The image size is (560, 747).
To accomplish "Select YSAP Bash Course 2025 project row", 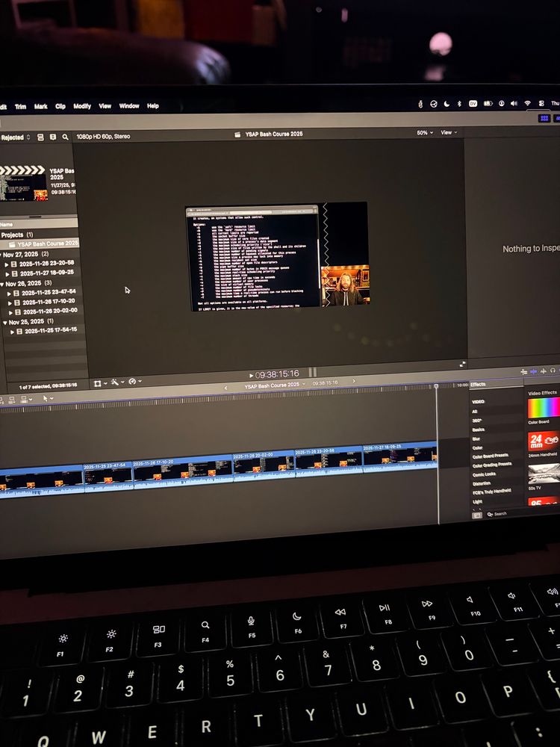I will (40, 244).
